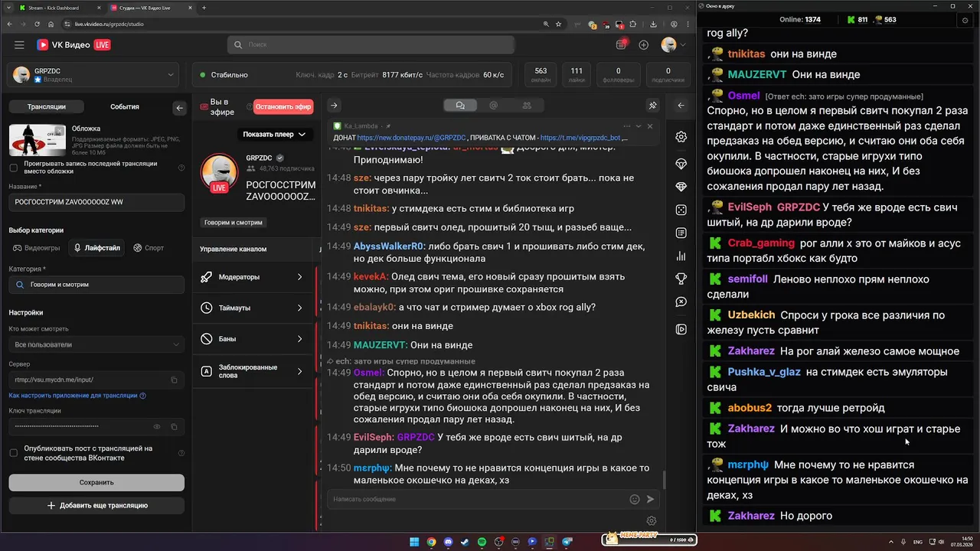Click the right arrow icon above chat
This screenshot has width=980, height=551.
334,106
